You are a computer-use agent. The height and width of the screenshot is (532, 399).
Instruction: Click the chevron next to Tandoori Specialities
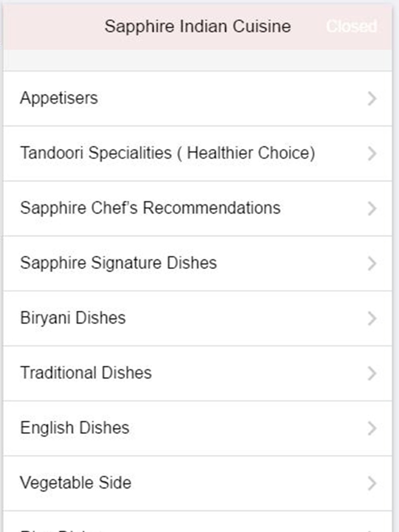372,154
